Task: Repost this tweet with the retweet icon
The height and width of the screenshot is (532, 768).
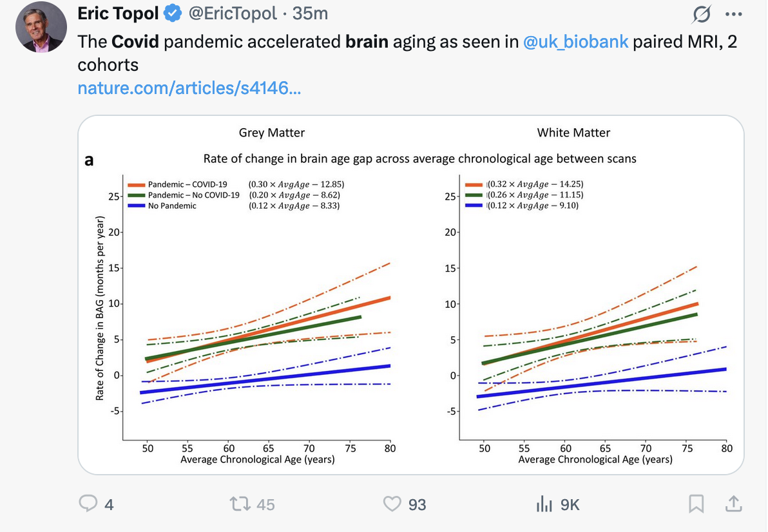Action: [x=241, y=504]
